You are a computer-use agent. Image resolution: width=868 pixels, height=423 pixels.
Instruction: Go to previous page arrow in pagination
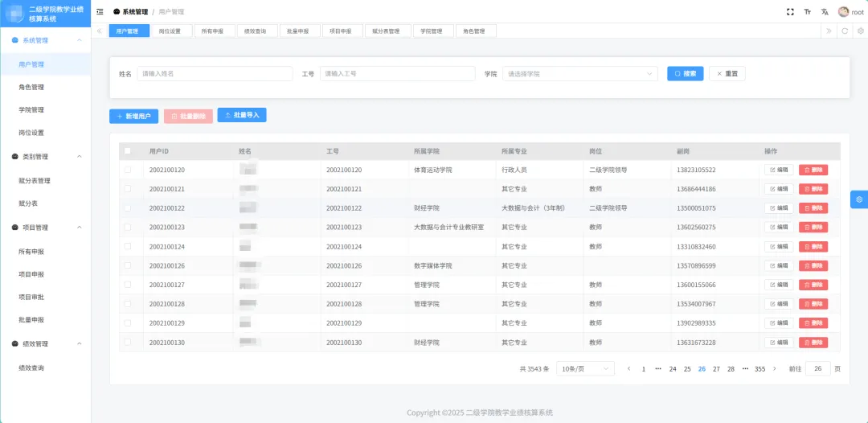[x=628, y=369]
